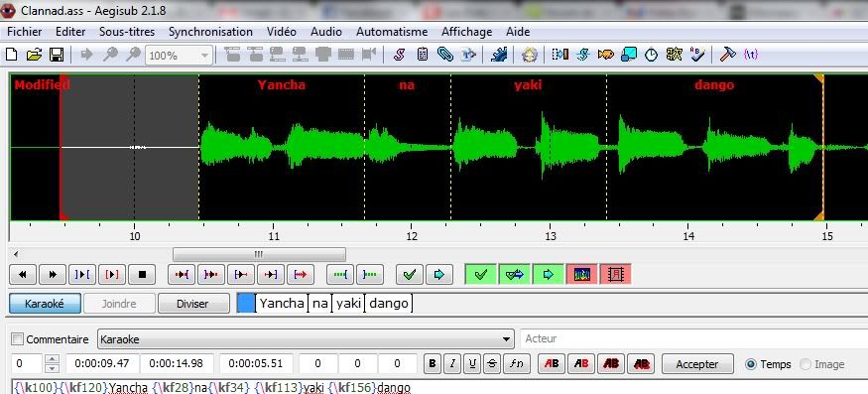Play the current line audio selection
Screen dimensions: 868x394
tap(112, 274)
